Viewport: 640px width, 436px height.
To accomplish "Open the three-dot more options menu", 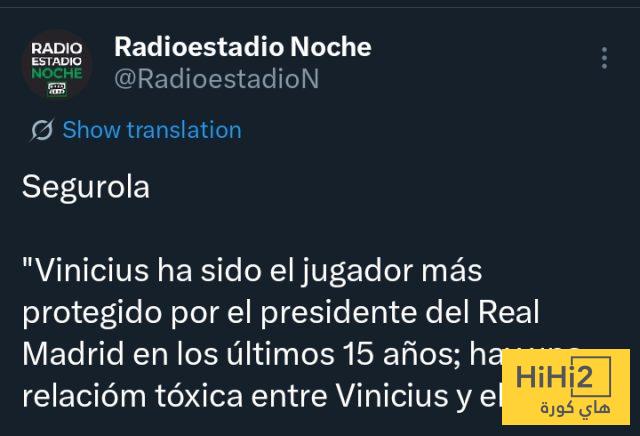I will pyautogui.click(x=604, y=58).
